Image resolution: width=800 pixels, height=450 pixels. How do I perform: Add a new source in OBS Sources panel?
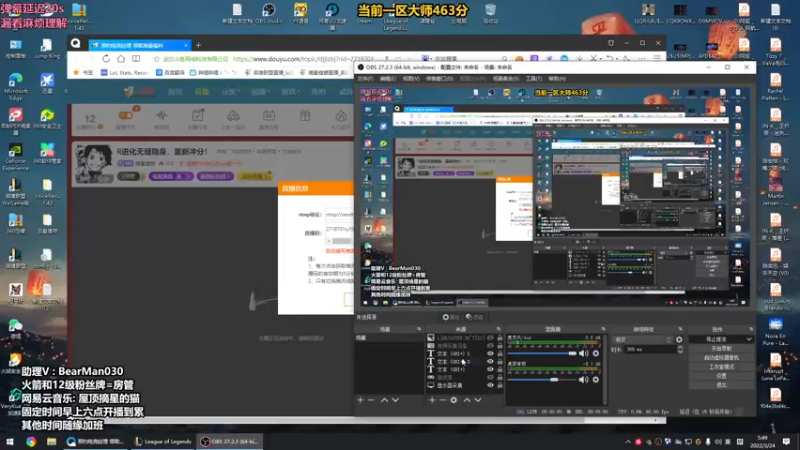click(x=432, y=400)
